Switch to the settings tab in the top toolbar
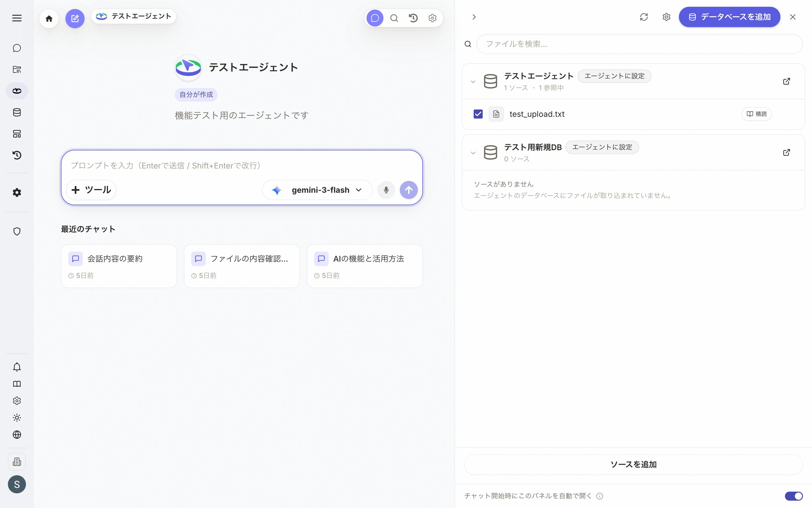Viewport: 812px width, 508px height. [x=433, y=18]
